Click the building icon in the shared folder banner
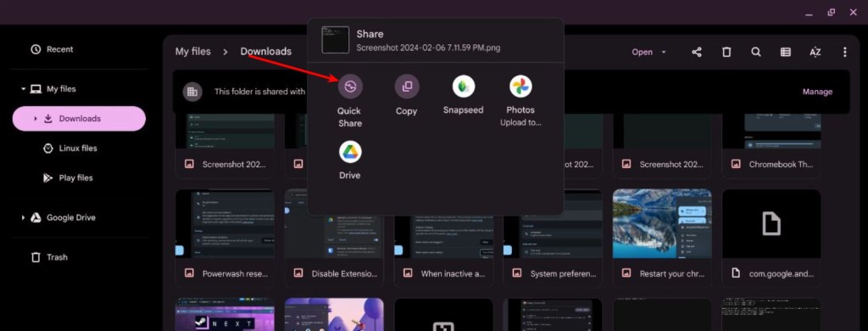This screenshot has width=868, height=331. click(x=192, y=92)
